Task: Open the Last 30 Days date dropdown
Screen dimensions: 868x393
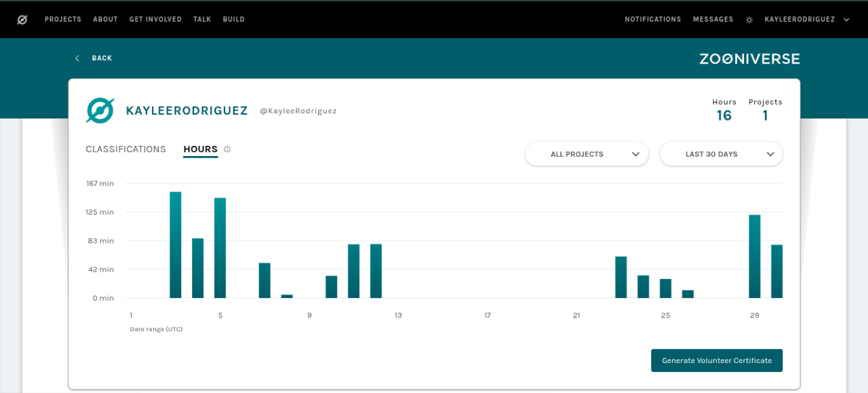Action: (721, 154)
